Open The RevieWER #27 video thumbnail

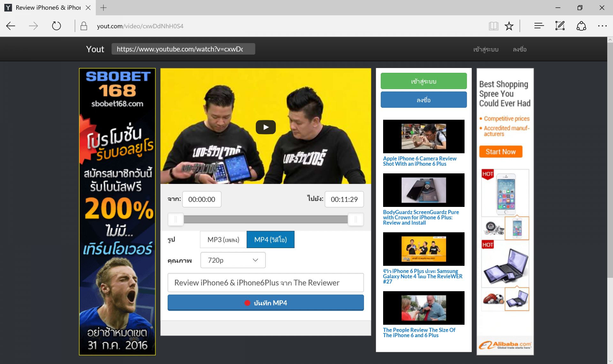click(x=424, y=249)
